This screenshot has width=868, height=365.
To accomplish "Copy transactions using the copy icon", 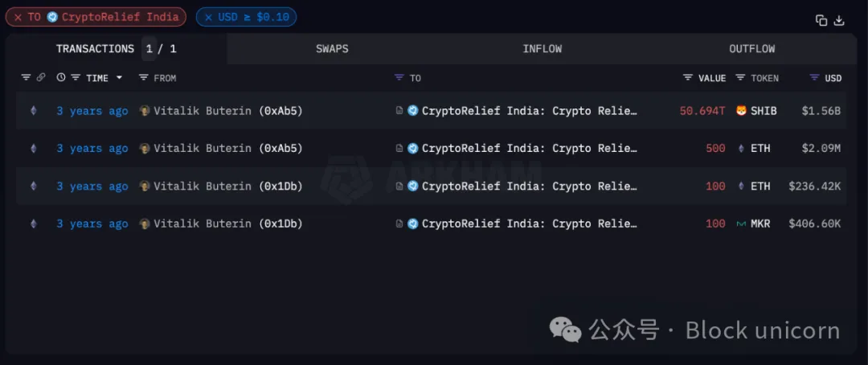I will (821, 20).
